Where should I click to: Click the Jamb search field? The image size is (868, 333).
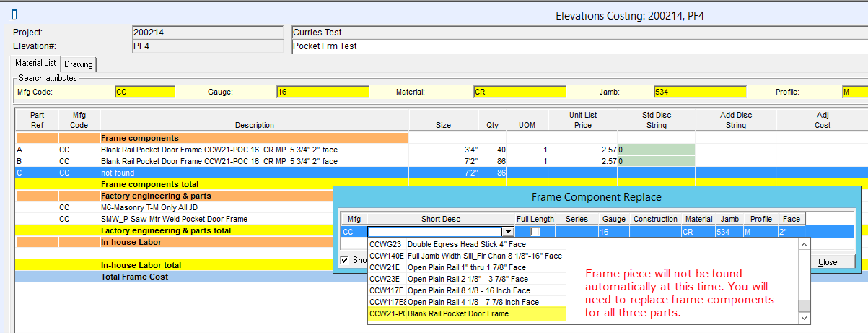[699, 92]
